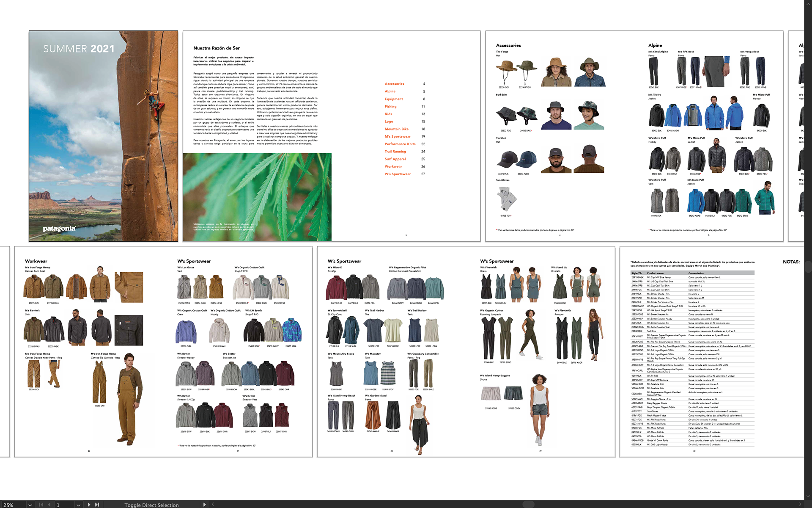Click the 25% zoom field
Image resolution: width=812 pixels, height=508 pixels.
coord(11,505)
